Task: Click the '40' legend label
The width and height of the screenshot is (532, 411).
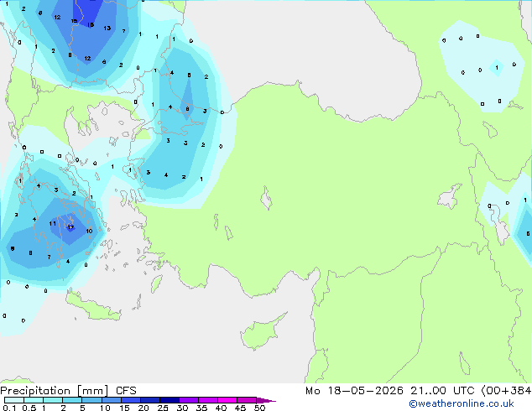Action: tap(221, 408)
